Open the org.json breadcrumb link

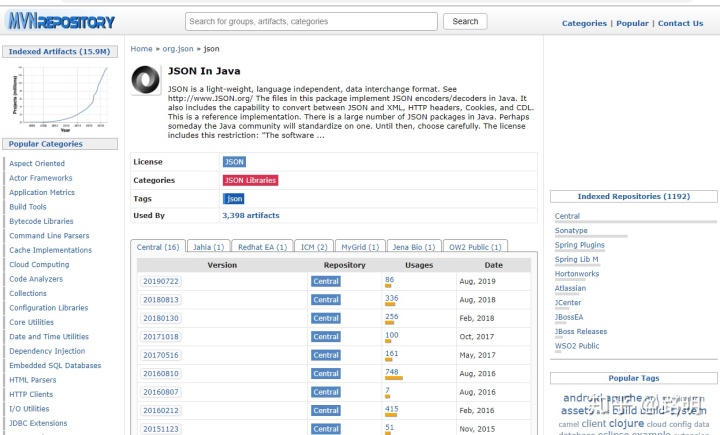pyautogui.click(x=178, y=49)
